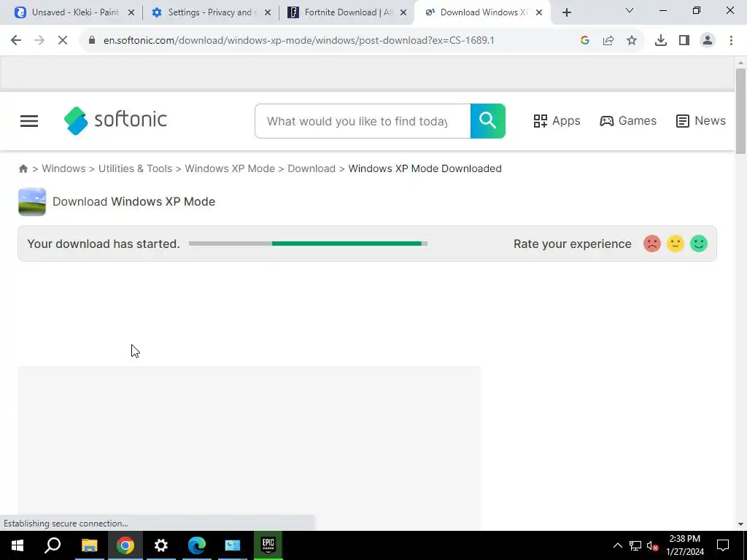Click the Chrome taskbar icon

125,545
